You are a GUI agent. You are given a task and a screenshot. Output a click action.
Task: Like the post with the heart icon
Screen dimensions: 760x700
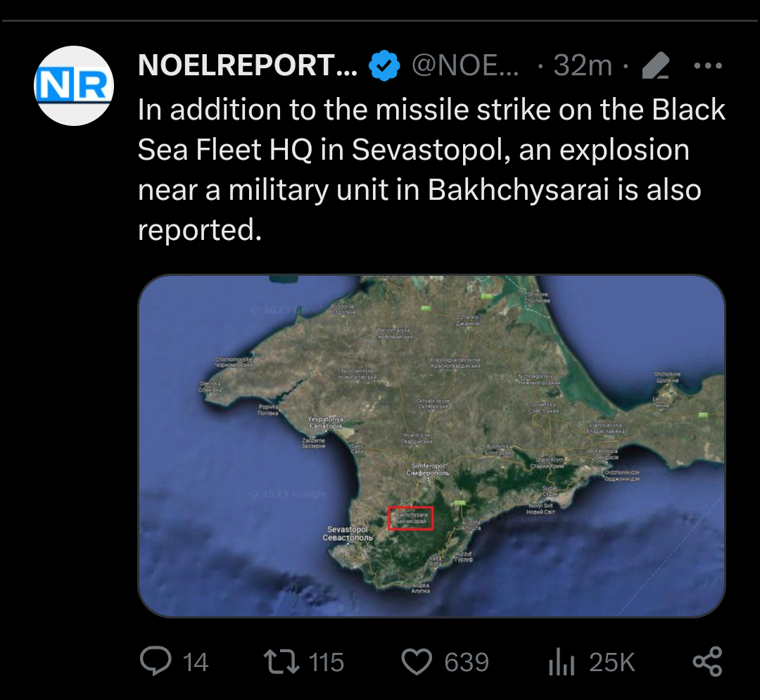pos(416,661)
